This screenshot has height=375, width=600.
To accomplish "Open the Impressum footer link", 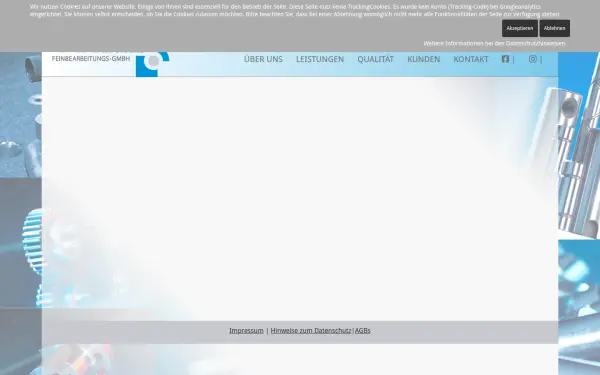I will click(246, 331).
